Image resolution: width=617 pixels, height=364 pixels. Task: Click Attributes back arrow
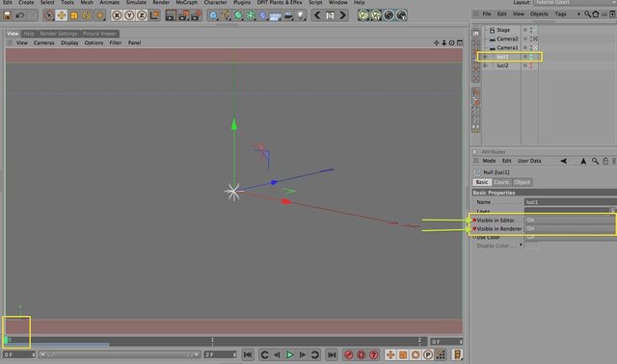tap(564, 161)
